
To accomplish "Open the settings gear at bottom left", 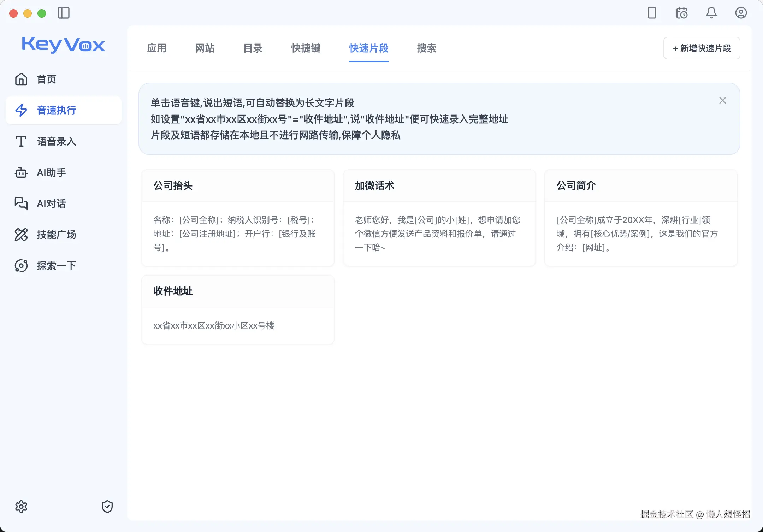I will (22, 506).
